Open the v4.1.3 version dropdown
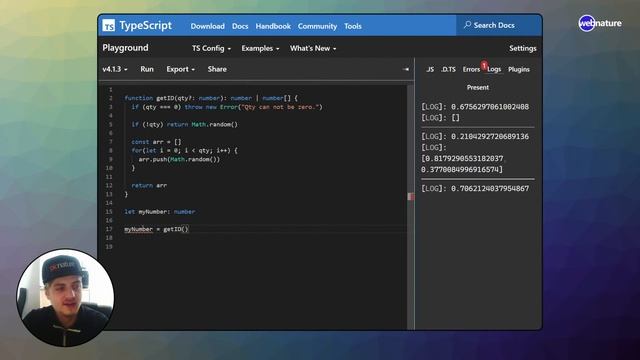640x360 pixels. 115,69
